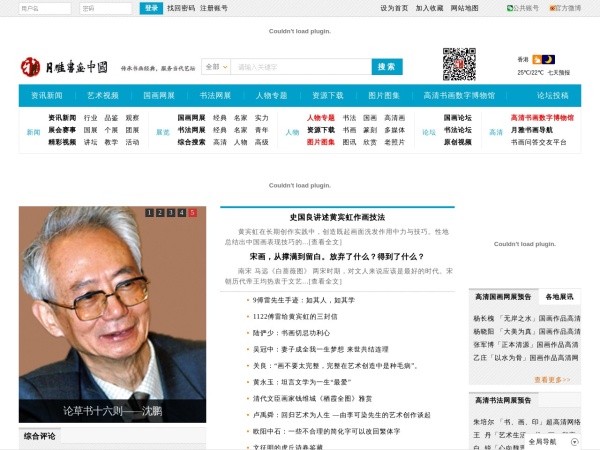Screen dimensions: 600x450
Task: Click the 综合搜索 sub-navigation link
Action: (x=191, y=142)
